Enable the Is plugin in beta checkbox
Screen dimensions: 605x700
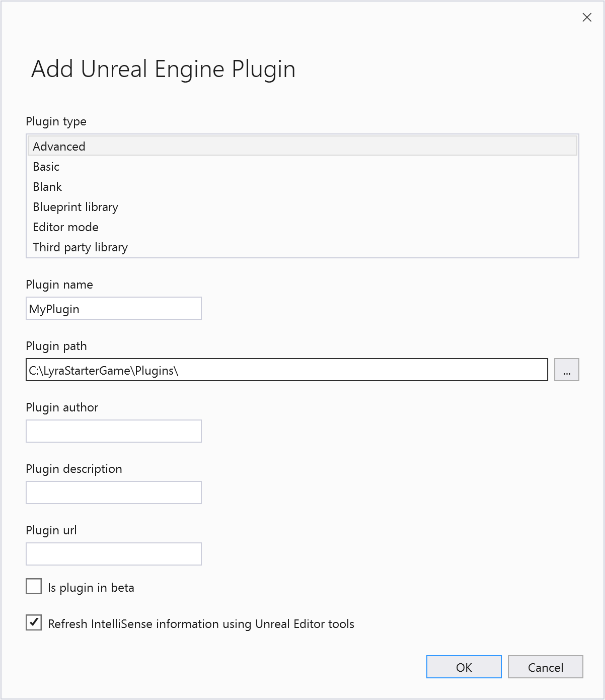[x=33, y=586]
